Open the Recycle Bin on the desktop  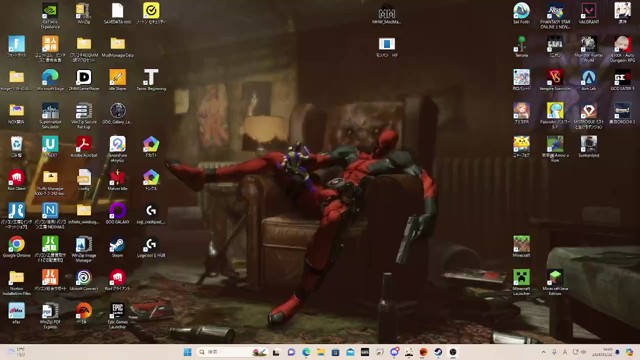(x=16, y=147)
